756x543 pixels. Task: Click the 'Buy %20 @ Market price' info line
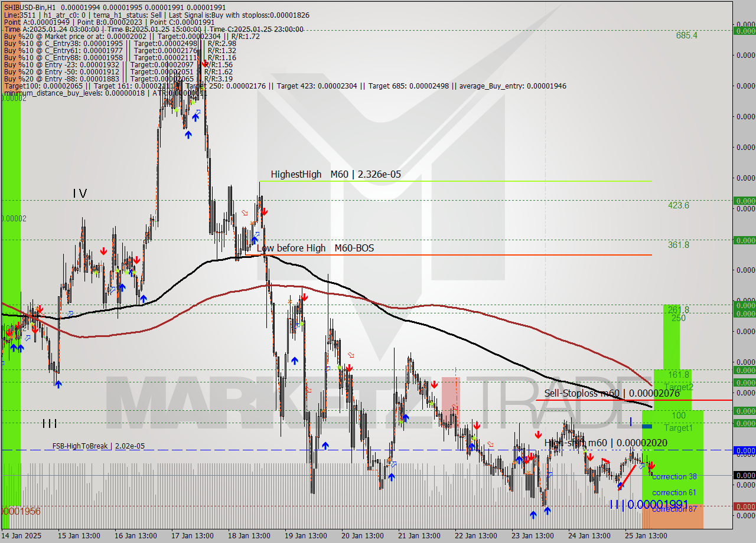coord(131,36)
